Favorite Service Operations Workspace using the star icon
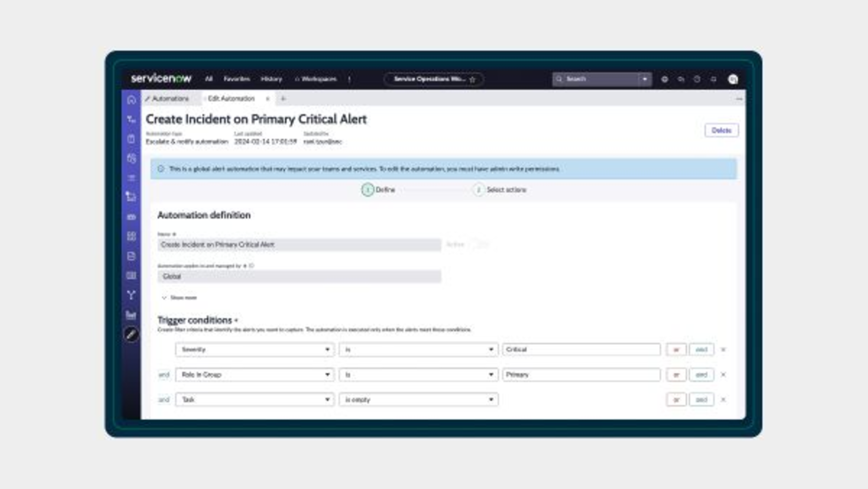 click(473, 80)
